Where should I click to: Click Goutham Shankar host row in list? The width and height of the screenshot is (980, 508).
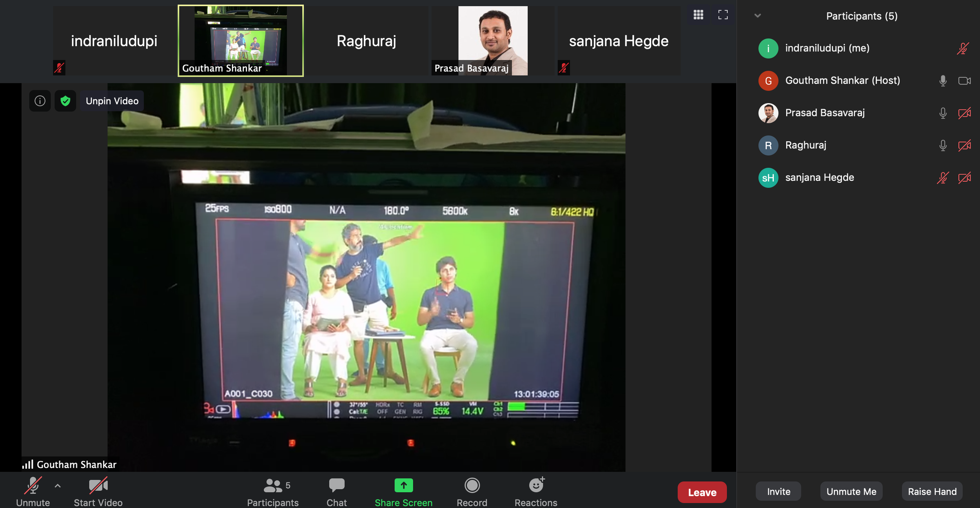click(x=842, y=80)
